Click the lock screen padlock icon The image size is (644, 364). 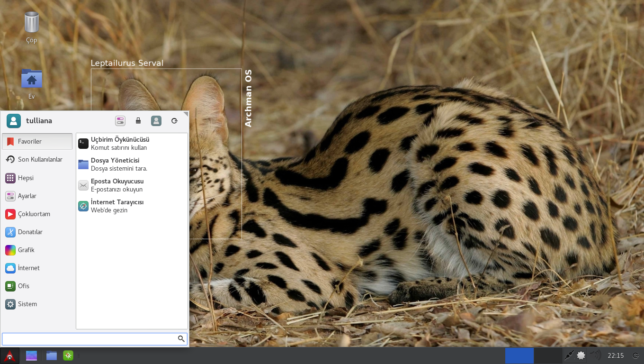pos(138,121)
